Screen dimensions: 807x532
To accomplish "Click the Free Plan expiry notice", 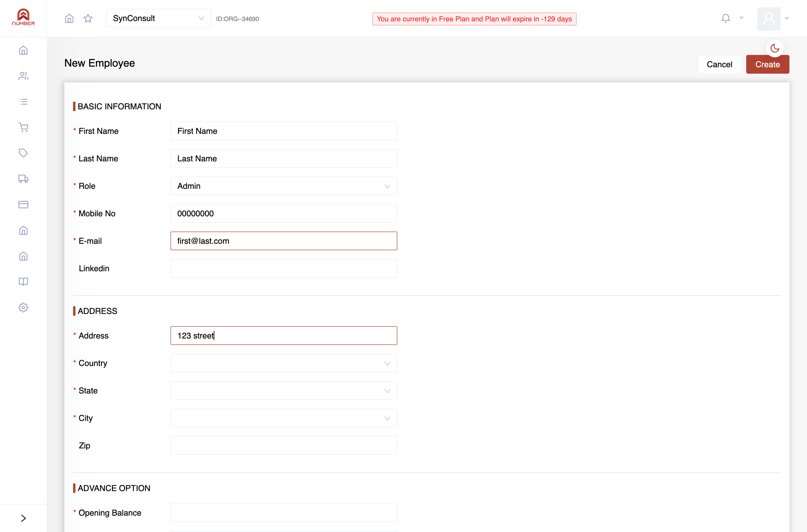I will 474,19.
